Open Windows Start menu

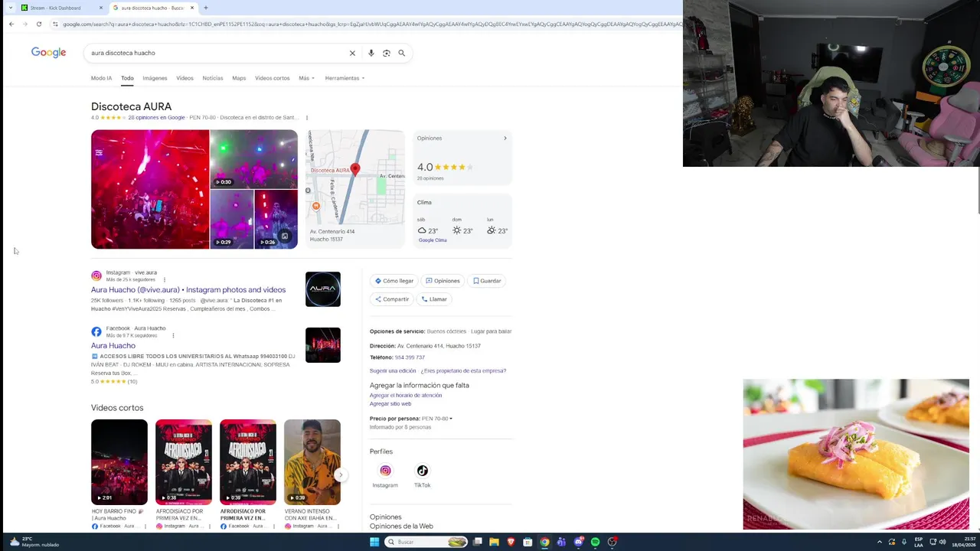374,542
